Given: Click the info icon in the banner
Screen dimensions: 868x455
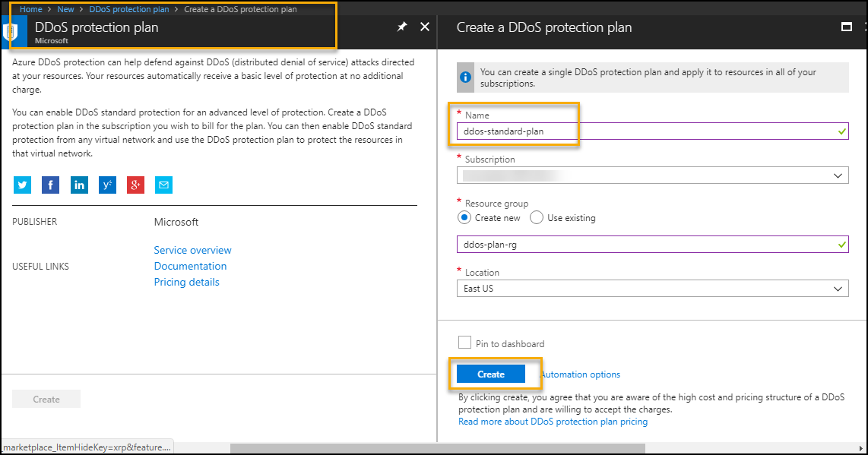Looking at the screenshot, I should (x=466, y=77).
